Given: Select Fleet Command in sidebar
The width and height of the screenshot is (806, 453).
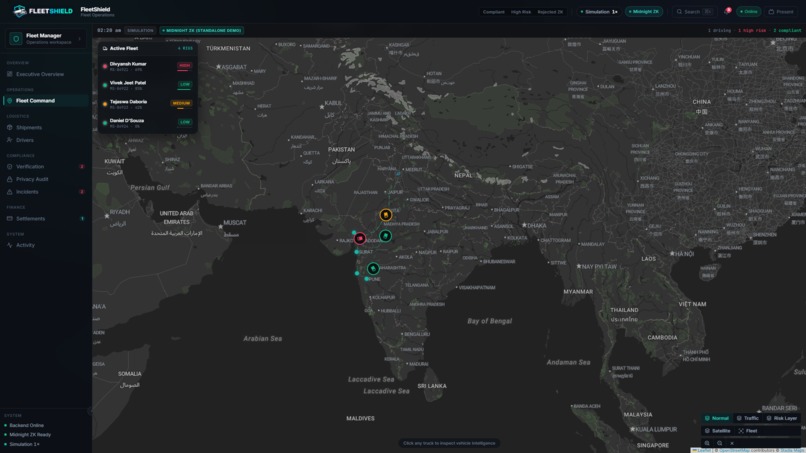Looking at the screenshot, I should pyautogui.click(x=45, y=101).
